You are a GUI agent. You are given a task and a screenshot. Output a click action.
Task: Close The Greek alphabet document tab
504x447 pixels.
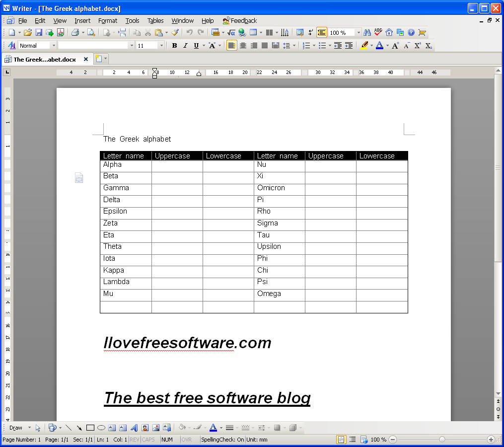tap(86, 59)
